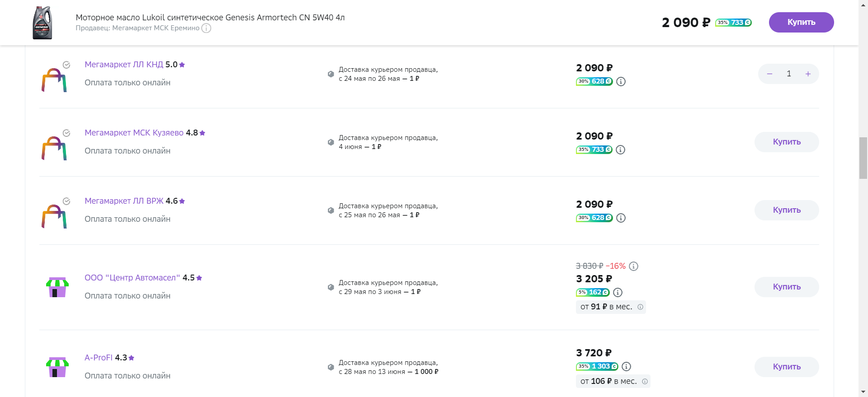Open bonus info icon in МСК Кузяево row

pos(621,150)
